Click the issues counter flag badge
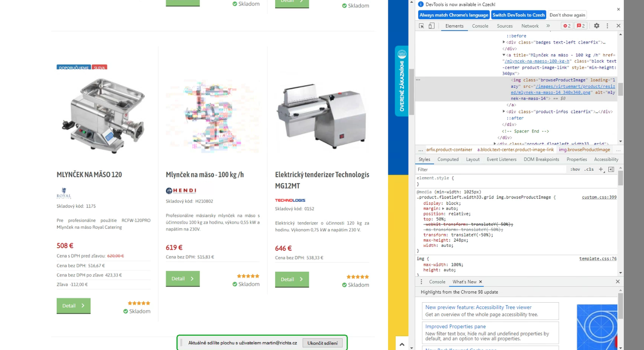This screenshot has height=350, width=644. tap(581, 26)
